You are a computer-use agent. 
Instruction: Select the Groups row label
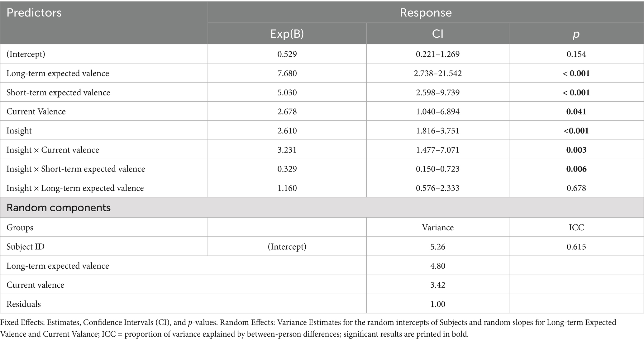pos(20,228)
